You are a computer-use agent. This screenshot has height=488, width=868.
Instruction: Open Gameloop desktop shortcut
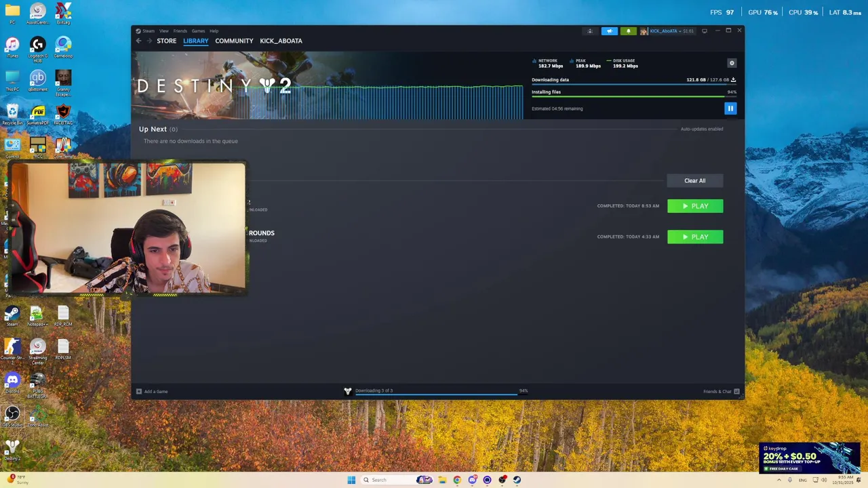coord(63,47)
